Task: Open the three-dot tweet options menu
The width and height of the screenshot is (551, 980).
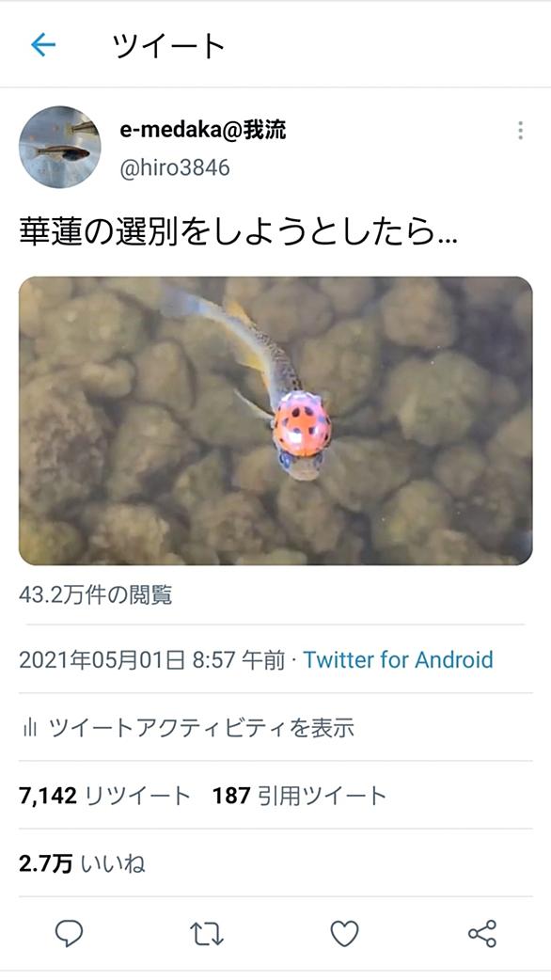Action: [520, 131]
